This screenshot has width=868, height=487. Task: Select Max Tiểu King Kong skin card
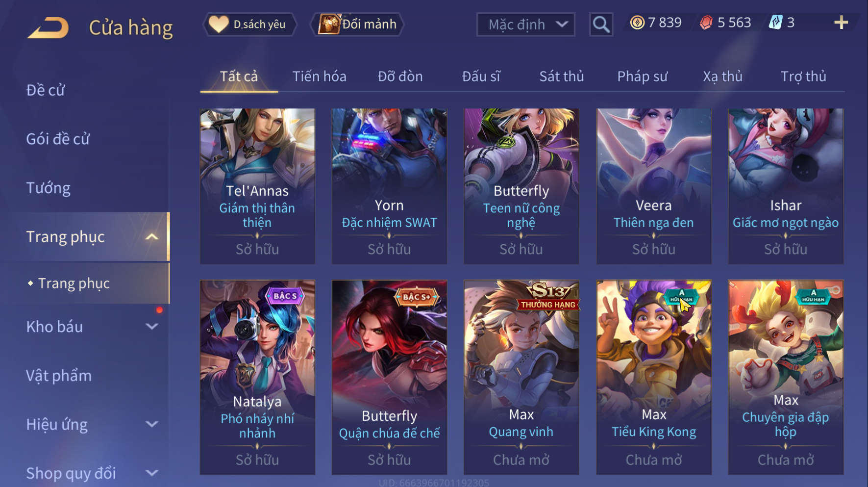[x=653, y=377]
